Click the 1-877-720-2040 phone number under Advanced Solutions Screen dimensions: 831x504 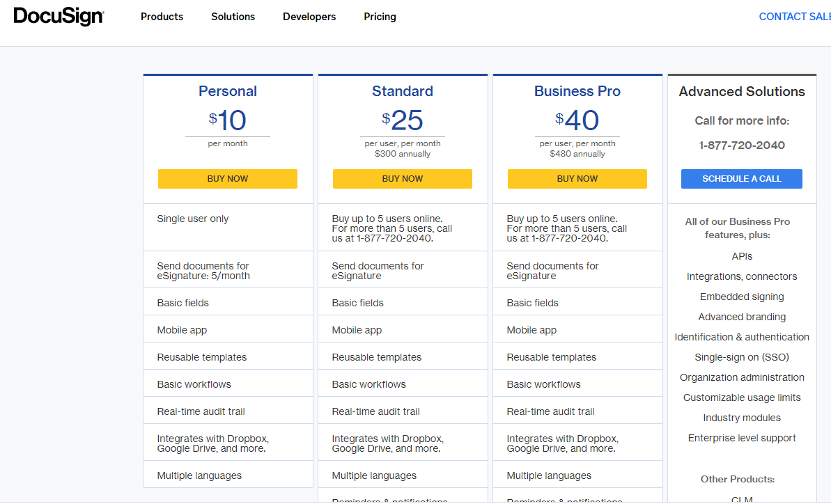742,145
